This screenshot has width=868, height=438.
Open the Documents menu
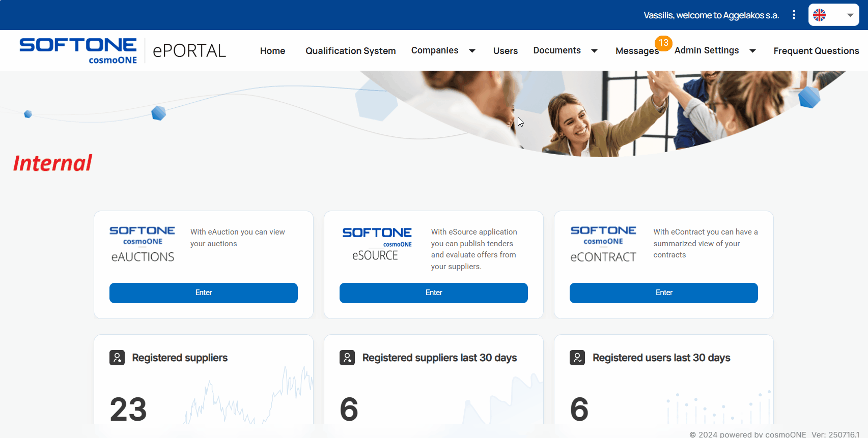[557, 50]
